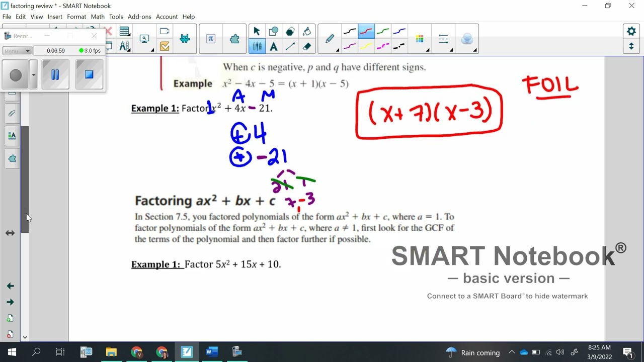644x362 pixels.
Task: Choose the yellow pen line style
Action: (366, 46)
